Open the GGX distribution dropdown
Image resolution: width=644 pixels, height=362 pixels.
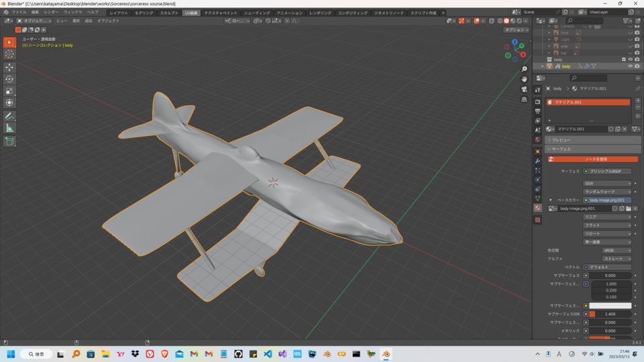pyautogui.click(x=607, y=183)
